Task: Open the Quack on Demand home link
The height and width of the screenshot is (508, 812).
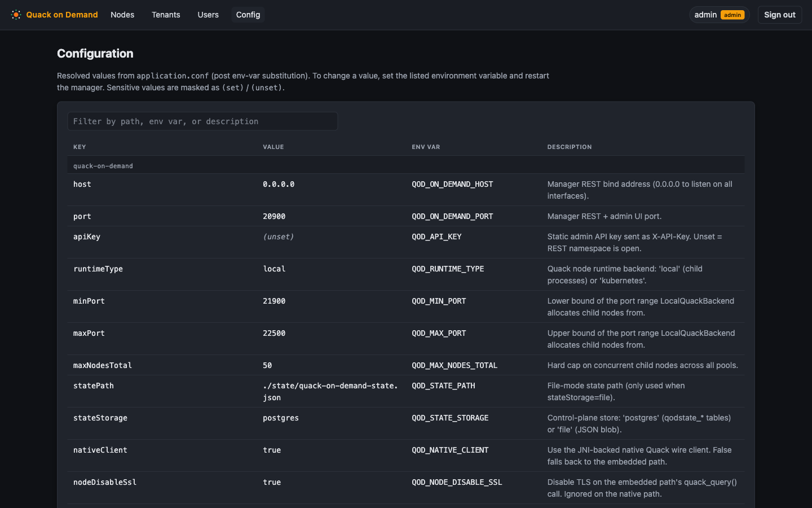Action: coord(55,15)
